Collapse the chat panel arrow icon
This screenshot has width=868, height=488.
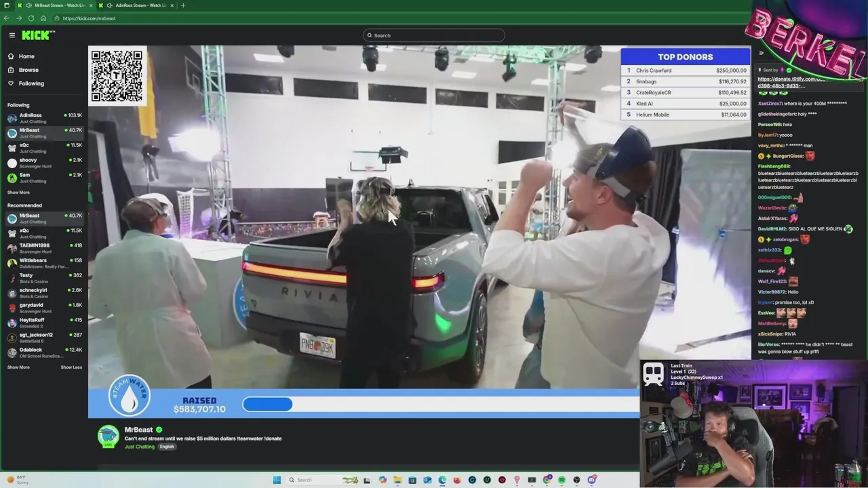tap(762, 53)
